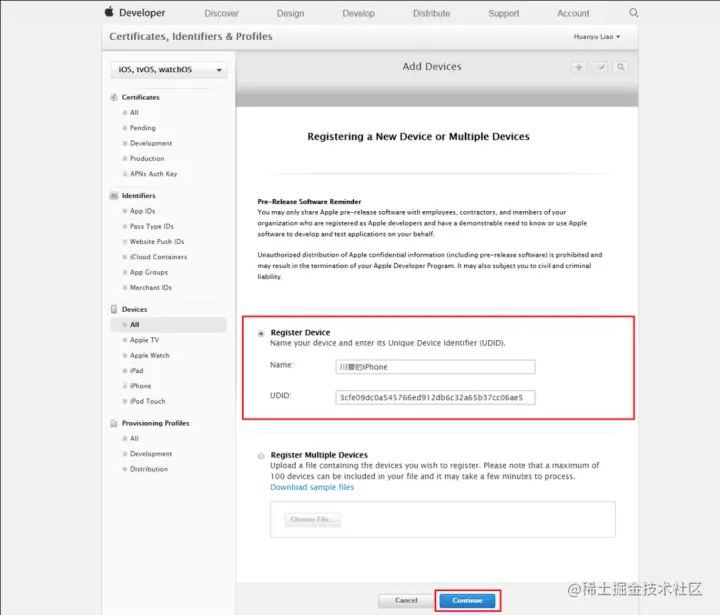Open the Distribute menu
This screenshot has height=615, width=720.
(x=432, y=13)
